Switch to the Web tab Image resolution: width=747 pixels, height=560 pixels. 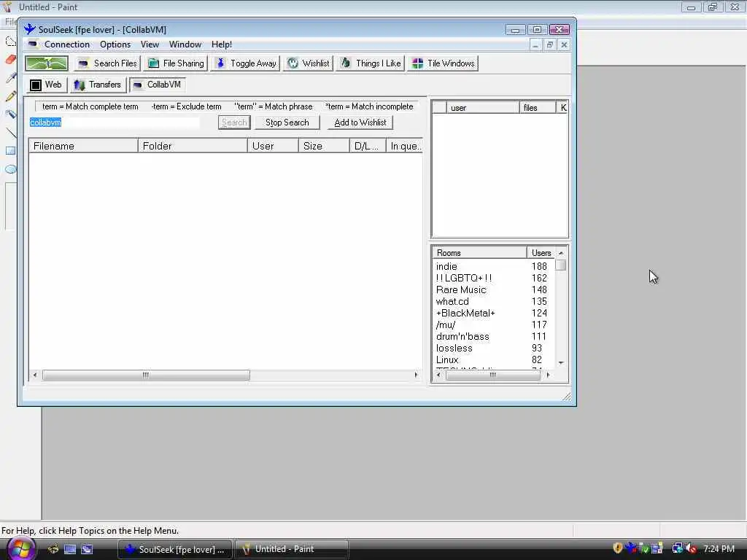(x=46, y=85)
